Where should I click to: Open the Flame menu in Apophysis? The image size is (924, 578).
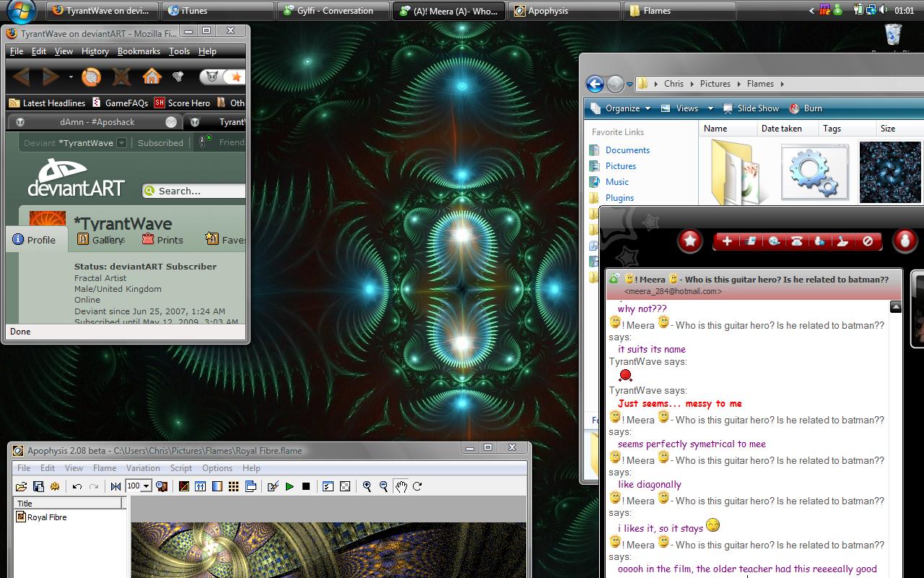[105, 468]
